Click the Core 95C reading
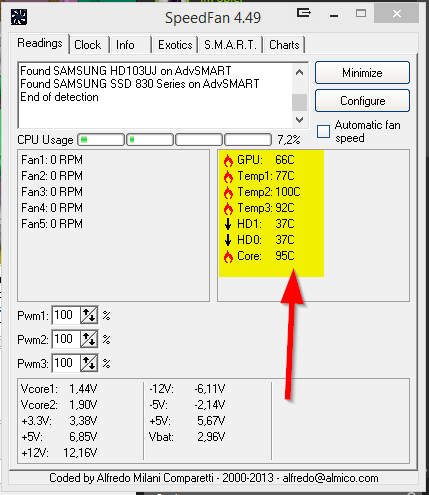This screenshot has width=429, height=495. [x=266, y=256]
